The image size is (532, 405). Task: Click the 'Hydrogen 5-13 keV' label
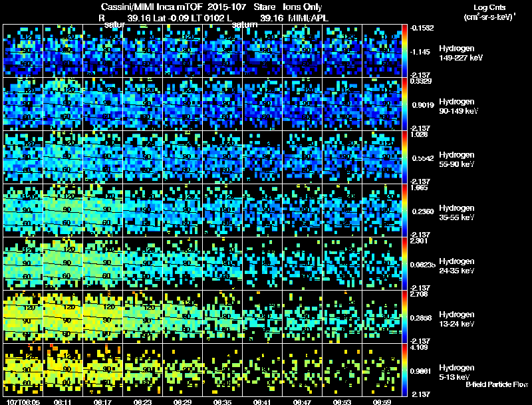(457, 372)
